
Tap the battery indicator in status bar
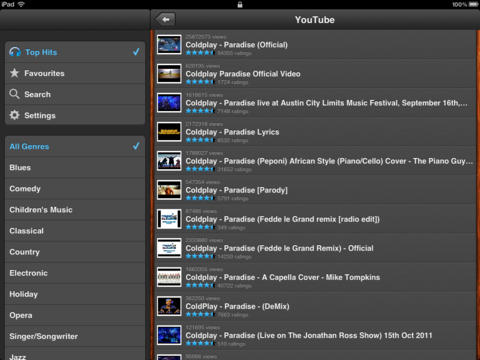click(x=473, y=4)
